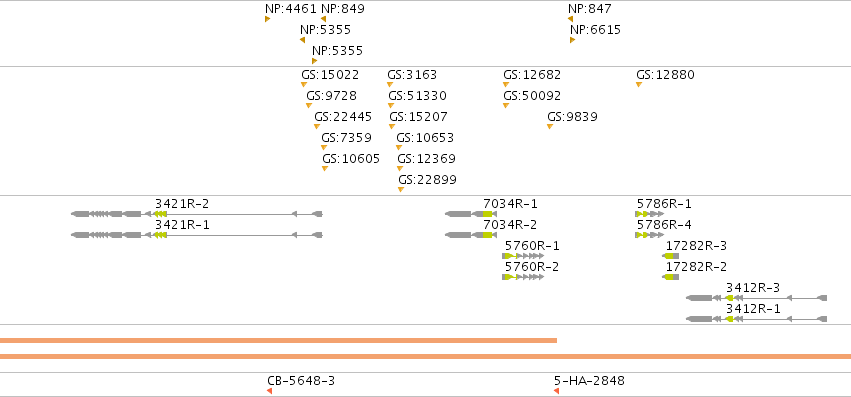Click the GS:7359 triangle
Viewport: 851px width, 397px height.
click(324, 147)
